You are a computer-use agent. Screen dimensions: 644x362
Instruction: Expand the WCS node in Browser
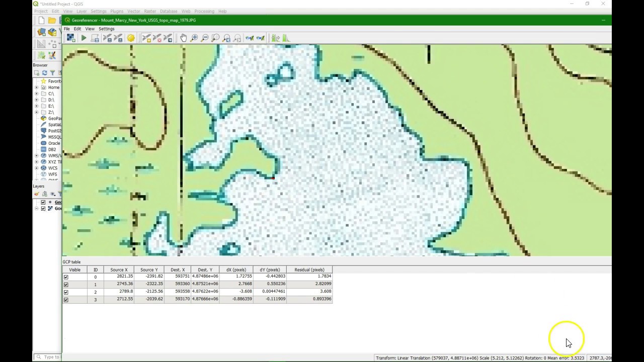pyautogui.click(x=36, y=168)
